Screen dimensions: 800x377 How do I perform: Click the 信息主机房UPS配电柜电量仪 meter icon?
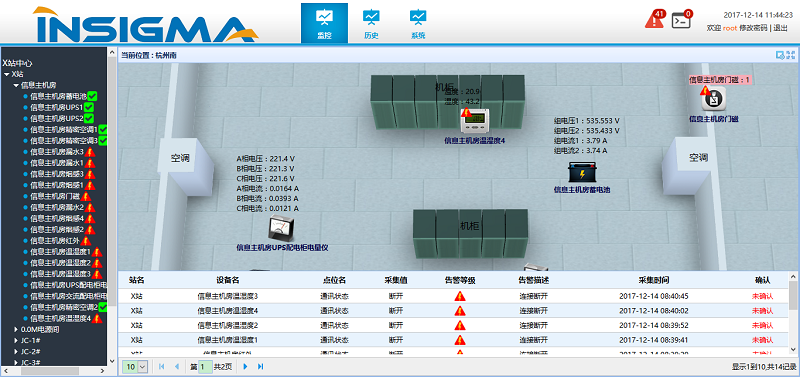click(281, 229)
